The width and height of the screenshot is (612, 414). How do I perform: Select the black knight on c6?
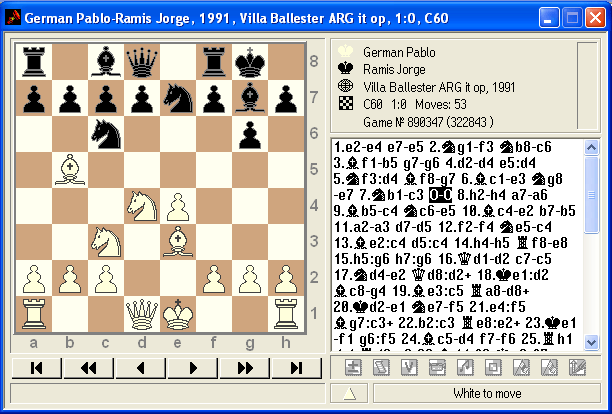106,134
